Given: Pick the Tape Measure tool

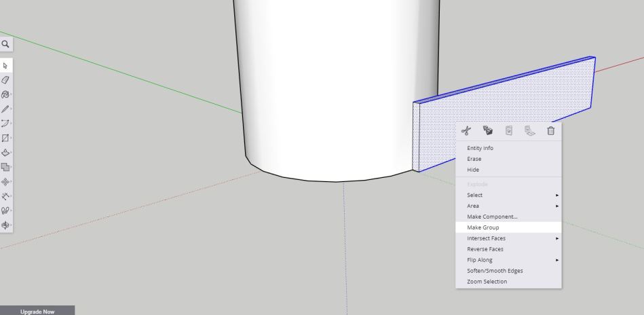Looking at the screenshot, I should (6, 195).
